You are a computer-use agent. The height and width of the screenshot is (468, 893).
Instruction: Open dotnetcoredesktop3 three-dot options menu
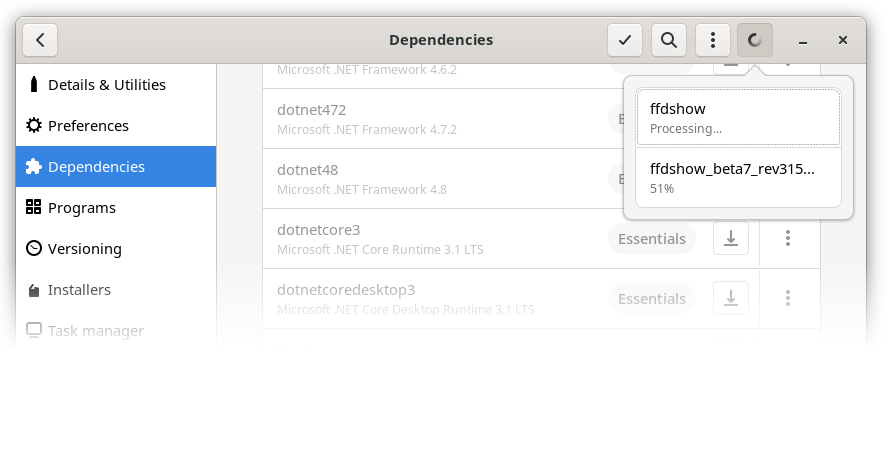pos(788,298)
